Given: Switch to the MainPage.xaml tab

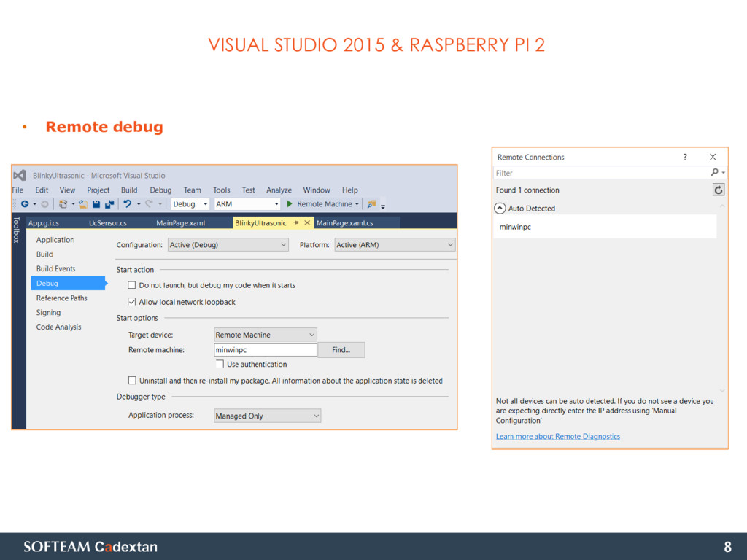Looking at the screenshot, I should click(x=181, y=222).
